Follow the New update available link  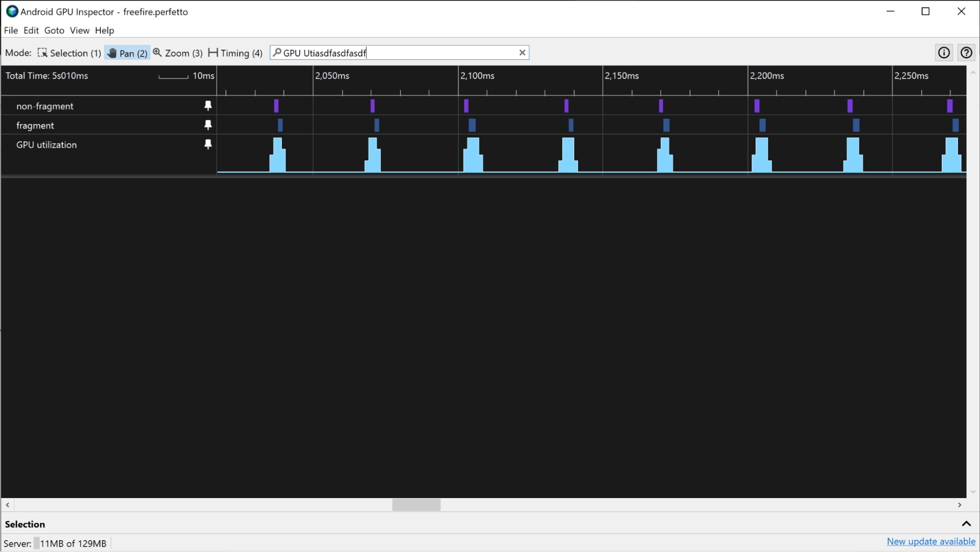coord(930,541)
